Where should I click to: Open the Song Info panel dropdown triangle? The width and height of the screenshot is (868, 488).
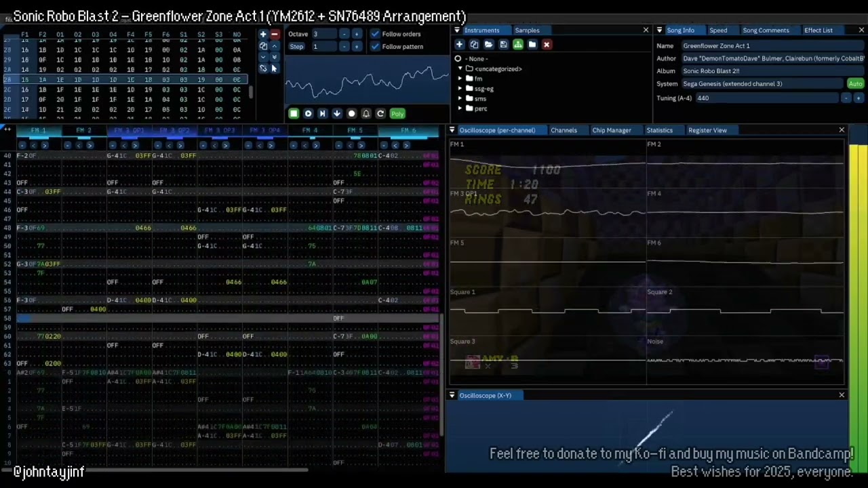click(x=659, y=30)
